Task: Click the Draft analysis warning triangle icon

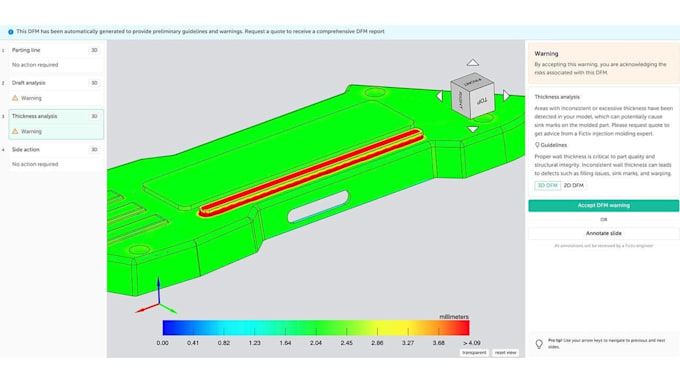Action: click(x=15, y=98)
